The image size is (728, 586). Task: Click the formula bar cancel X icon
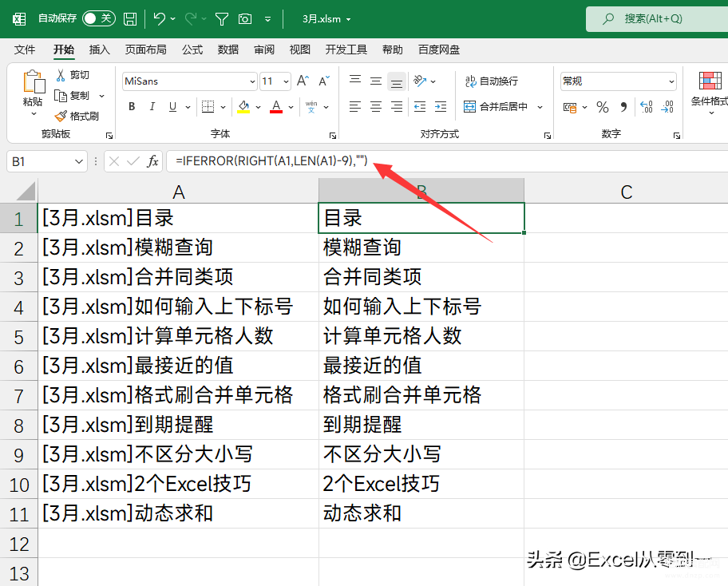point(114,161)
